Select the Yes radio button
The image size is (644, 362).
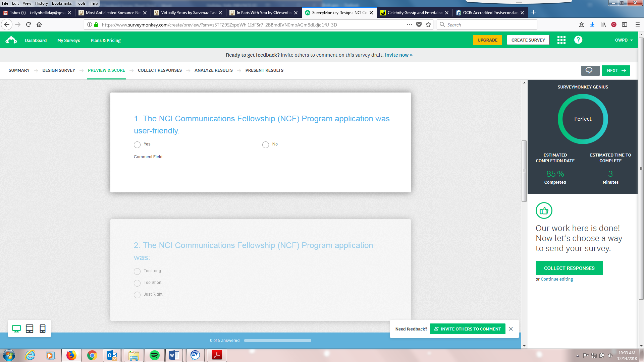[x=137, y=145]
